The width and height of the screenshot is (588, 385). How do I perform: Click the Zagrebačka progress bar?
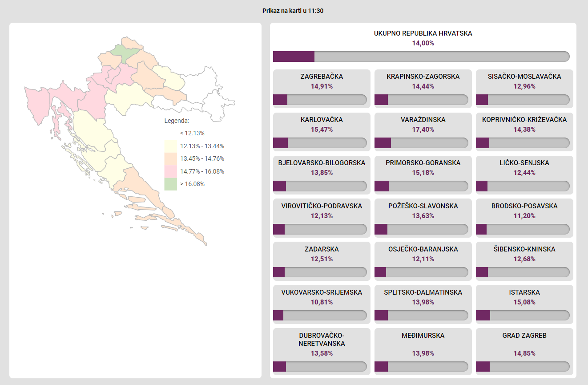tap(320, 100)
